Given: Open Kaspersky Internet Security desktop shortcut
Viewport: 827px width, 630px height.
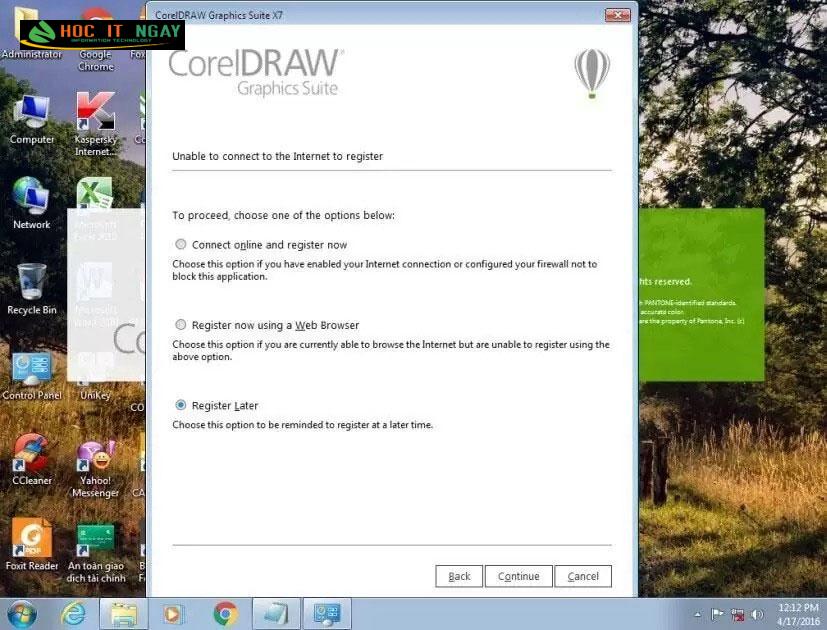Looking at the screenshot, I should click(95, 124).
